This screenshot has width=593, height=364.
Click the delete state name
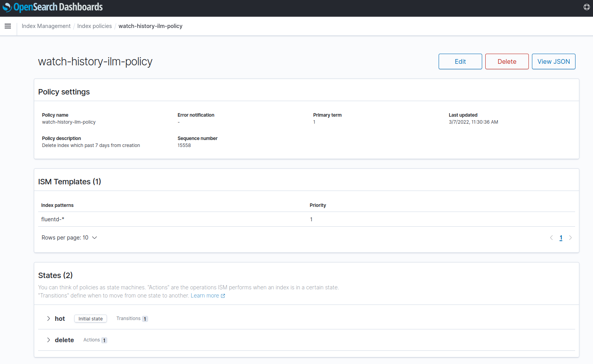pos(64,340)
